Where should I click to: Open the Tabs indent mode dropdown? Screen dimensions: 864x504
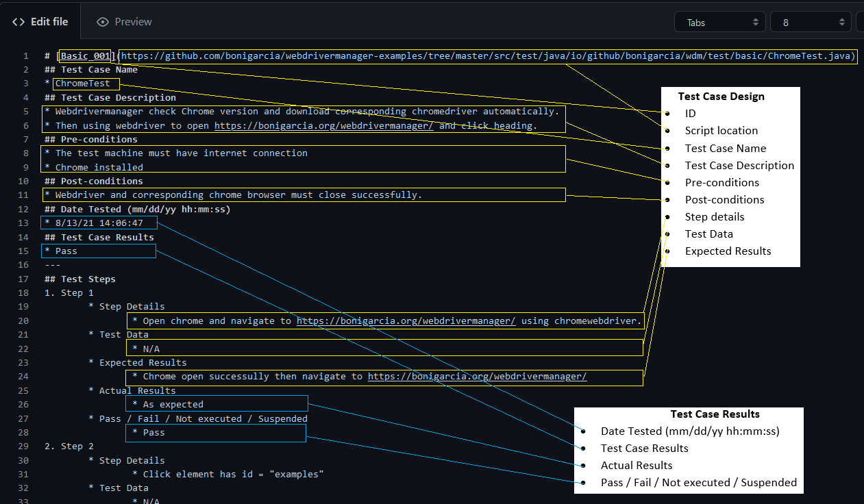(x=720, y=22)
